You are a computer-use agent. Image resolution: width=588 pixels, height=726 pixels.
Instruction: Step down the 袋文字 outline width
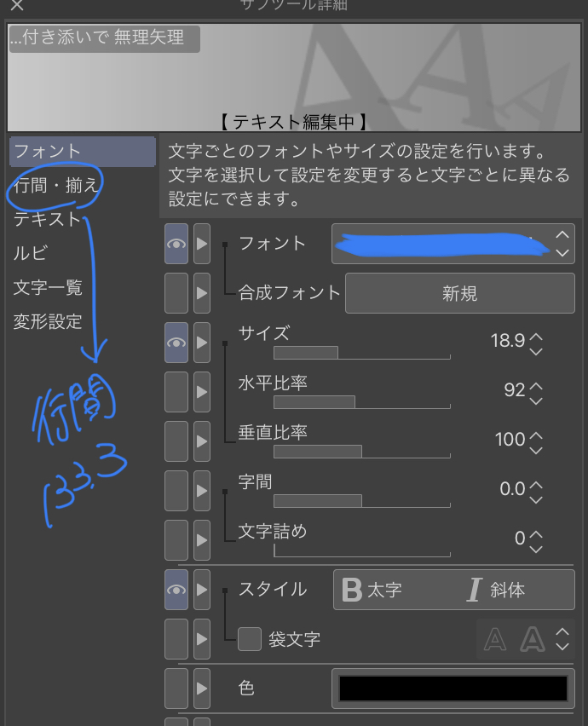pyautogui.click(x=562, y=647)
